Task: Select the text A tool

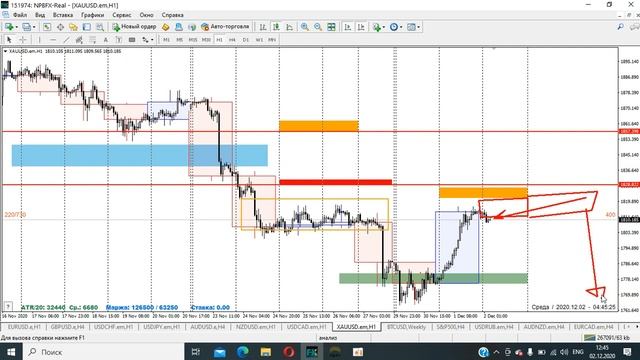Action: 106,40
